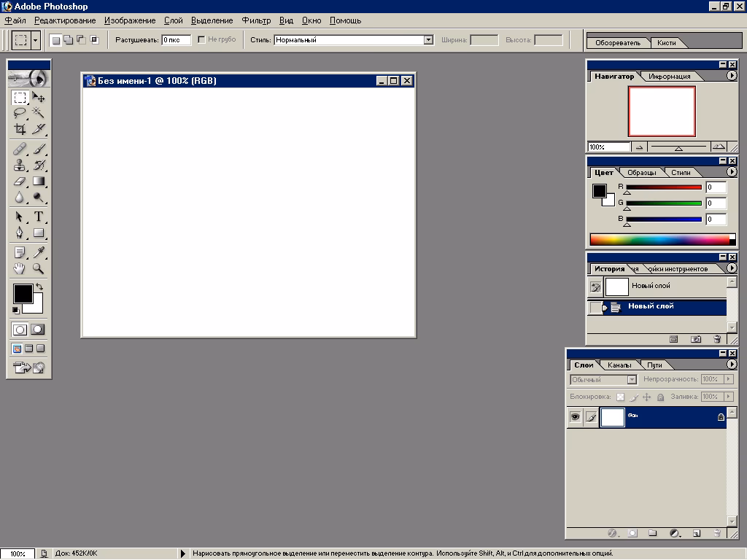747x560 pixels.
Task: Select the Hand tool
Action: [18, 268]
